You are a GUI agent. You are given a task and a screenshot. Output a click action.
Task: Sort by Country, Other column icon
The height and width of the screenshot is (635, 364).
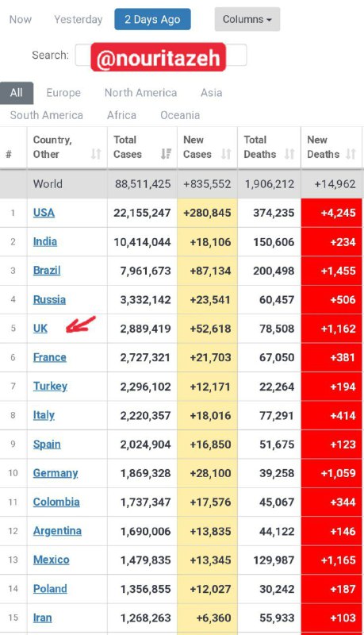(x=96, y=154)
